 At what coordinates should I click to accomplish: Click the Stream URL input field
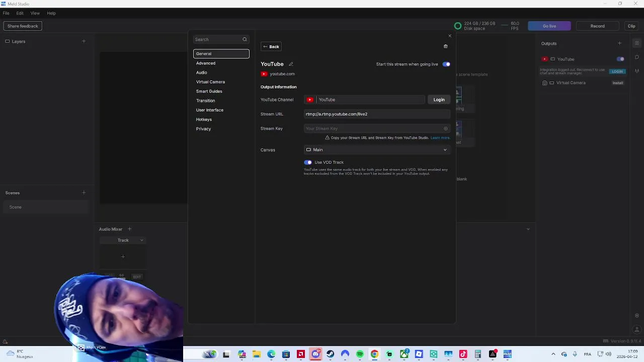click(x=376, y=114)
